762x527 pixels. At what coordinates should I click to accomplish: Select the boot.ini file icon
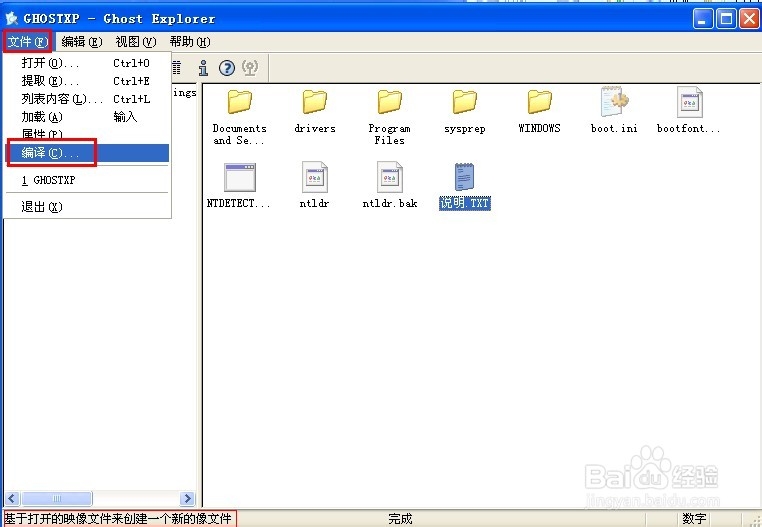(614, 102)
